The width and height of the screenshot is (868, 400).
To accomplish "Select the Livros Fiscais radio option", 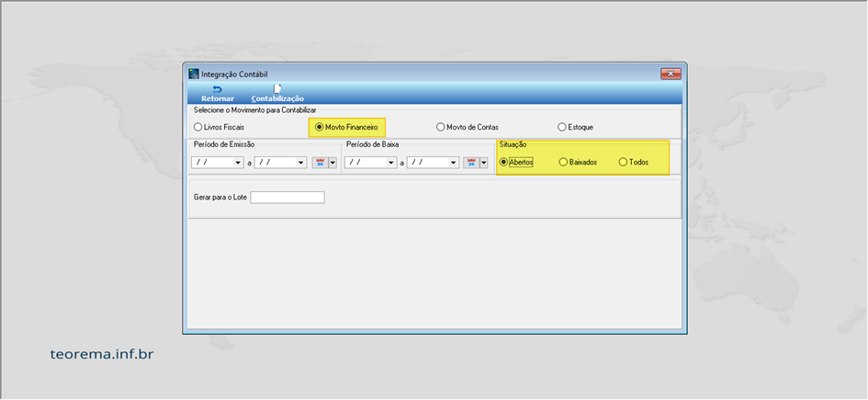I will pyautogui.click(x=219, y=127).
